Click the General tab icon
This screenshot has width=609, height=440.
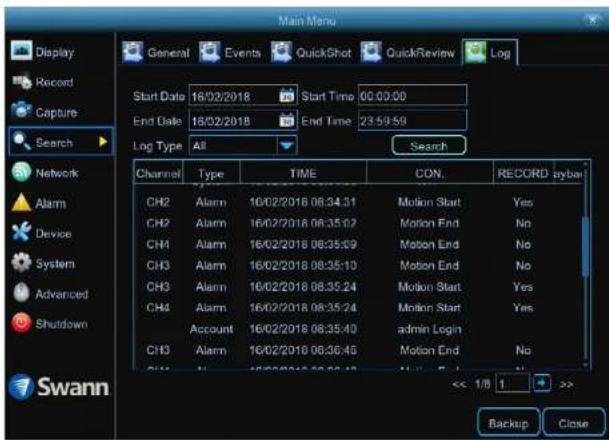[133, 52]
